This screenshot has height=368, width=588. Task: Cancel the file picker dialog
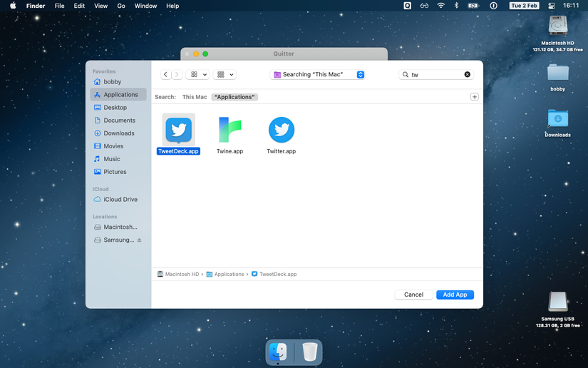pyautogui.click(x=413, y=295)
